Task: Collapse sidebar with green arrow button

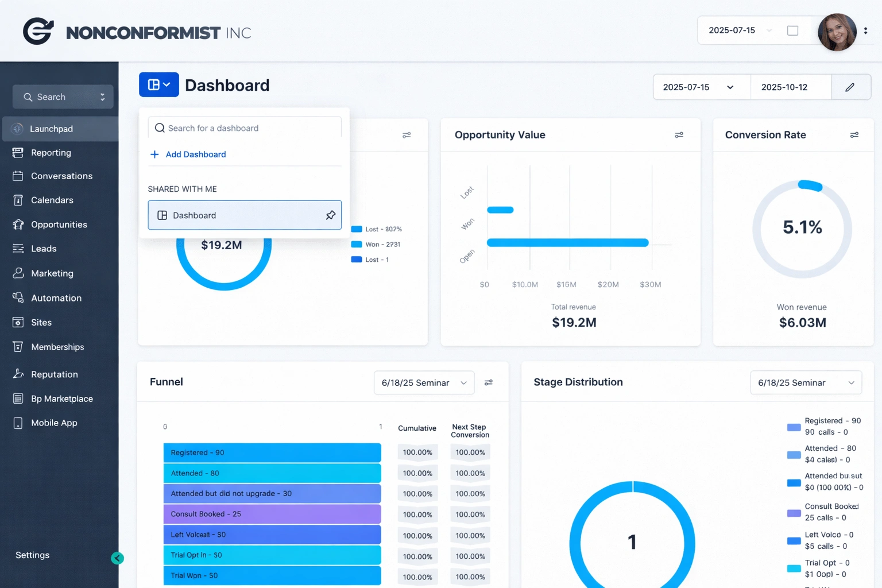Action: (x=118, y=558)
